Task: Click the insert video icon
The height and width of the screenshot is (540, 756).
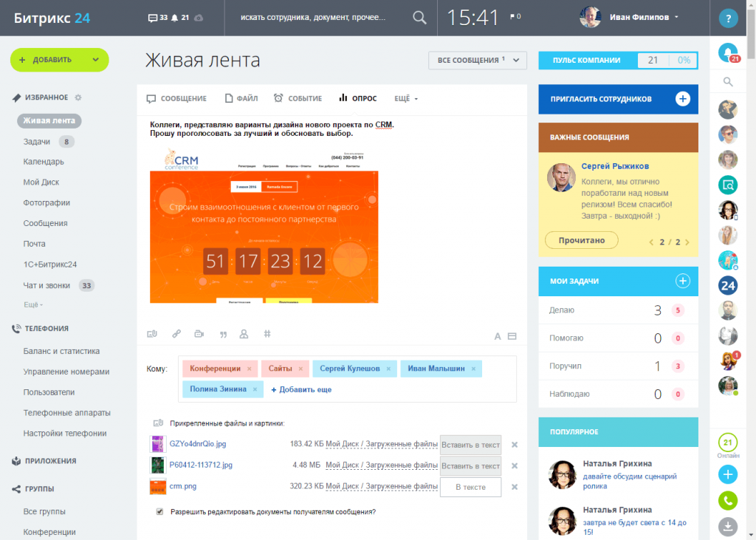Action: (199, 334)
